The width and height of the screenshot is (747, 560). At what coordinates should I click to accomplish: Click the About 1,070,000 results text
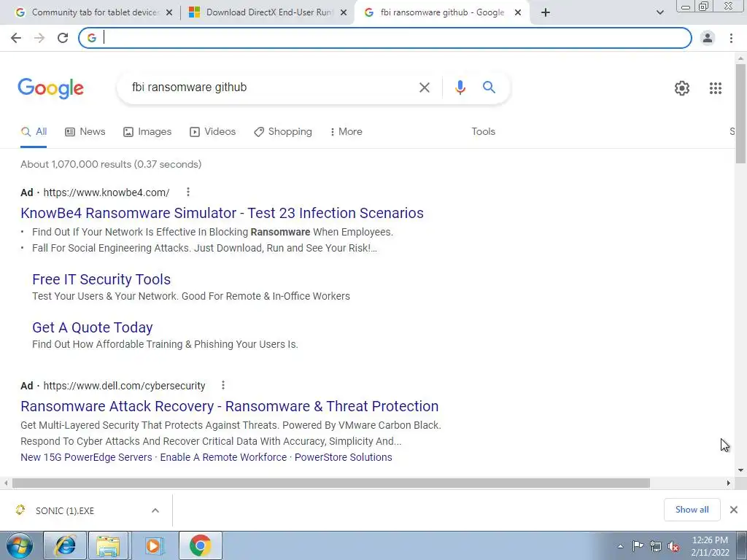tap(111, 164)
